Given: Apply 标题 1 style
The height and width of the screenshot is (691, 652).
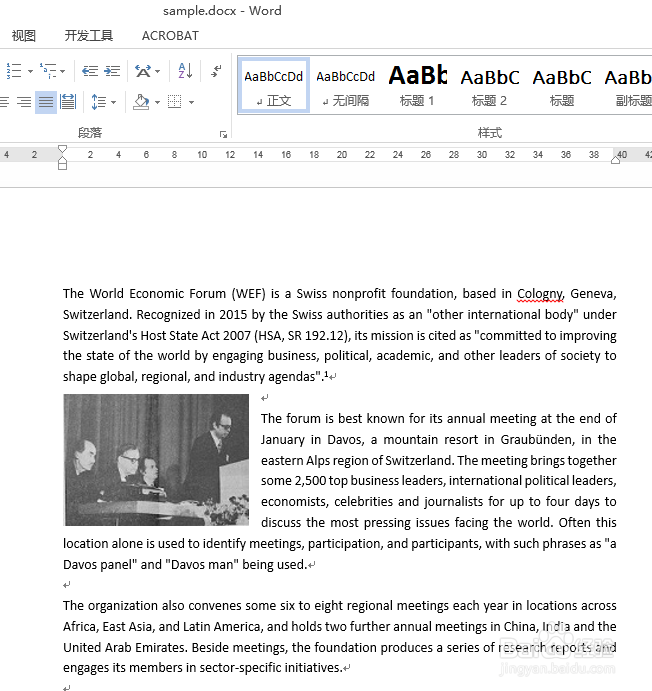Looking at the screenshot, I should (417, 85).
